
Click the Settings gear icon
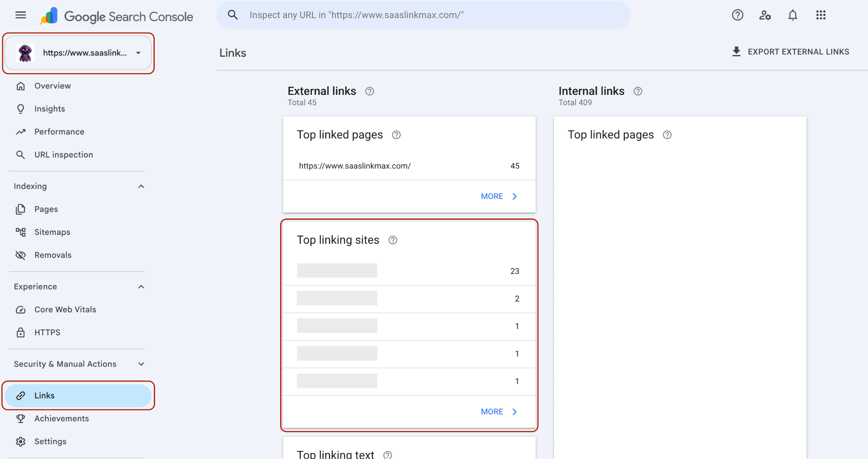20,441
